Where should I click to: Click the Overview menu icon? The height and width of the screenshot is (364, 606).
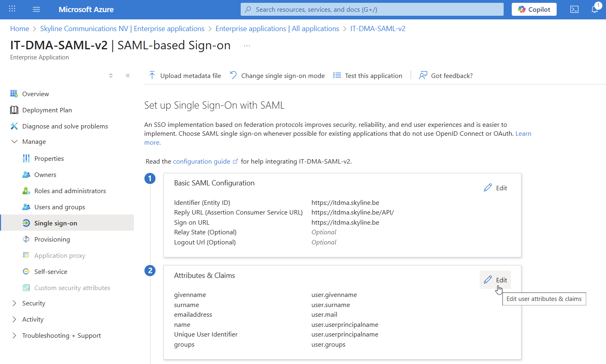pos(14,94)
